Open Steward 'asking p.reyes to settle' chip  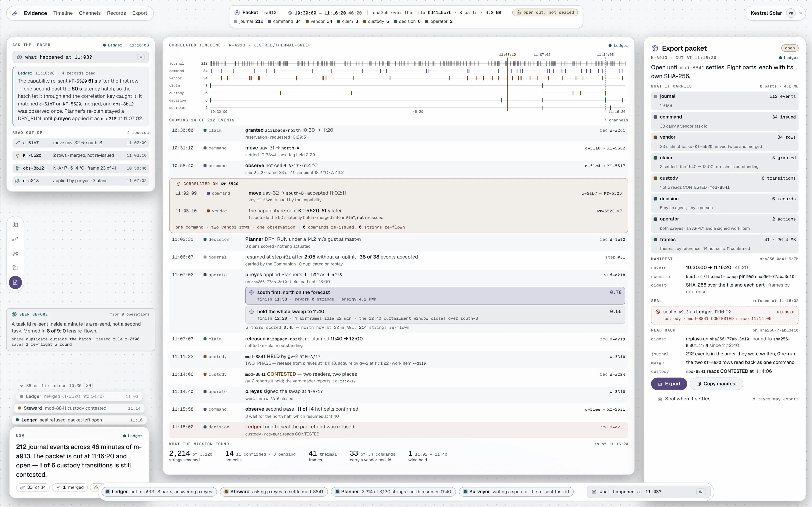tap(273, 492)
